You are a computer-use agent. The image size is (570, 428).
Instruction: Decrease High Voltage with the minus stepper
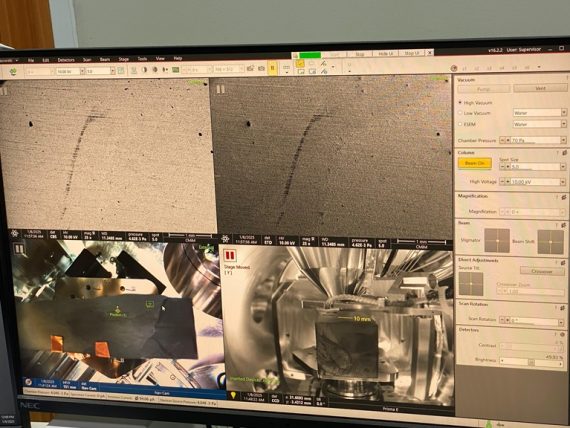coord(502,181)
